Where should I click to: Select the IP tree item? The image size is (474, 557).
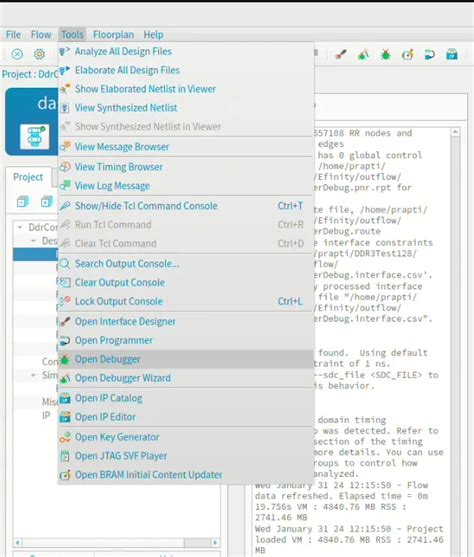[46, 416]
